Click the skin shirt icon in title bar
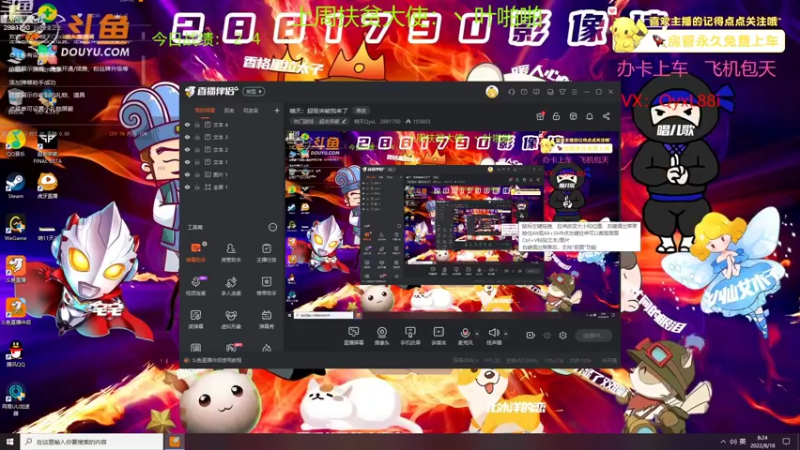Screen dimensions: 800x450 coord(562,92)
